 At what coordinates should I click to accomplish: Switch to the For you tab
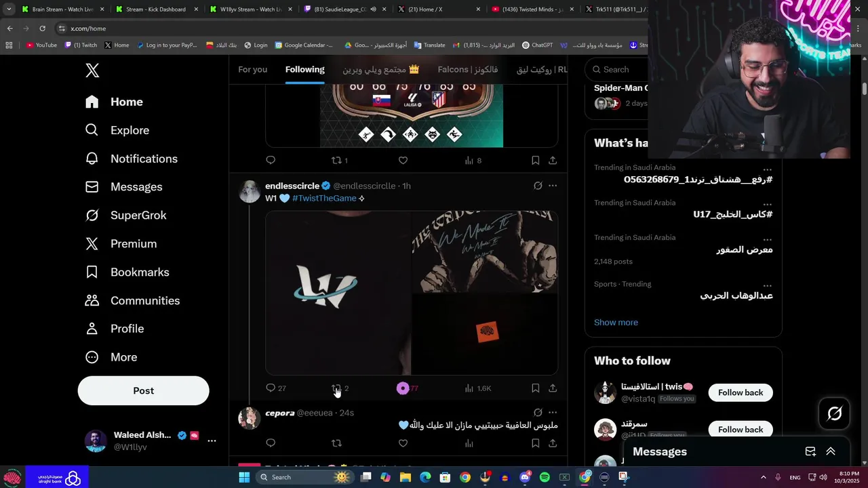point(252,70)
